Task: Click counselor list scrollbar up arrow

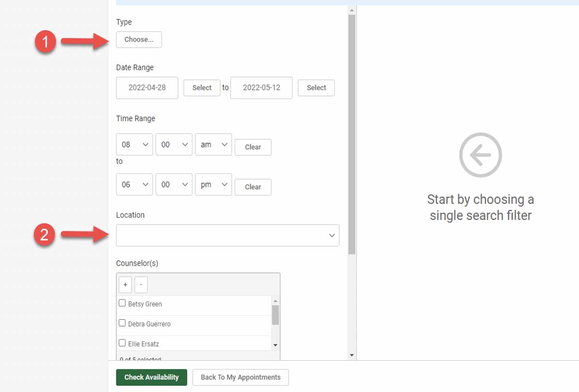Action: point(276,301)
